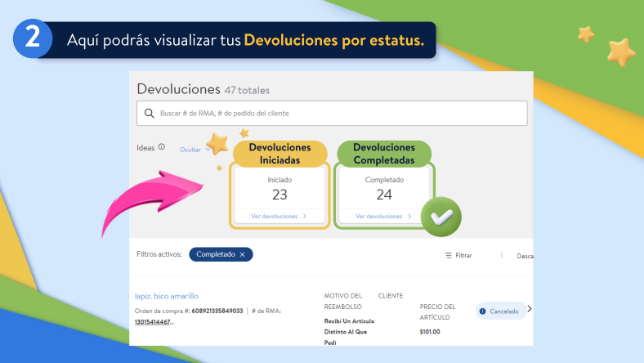
Task: Collapse Ideas section with Ocultar
Action: point(190,150)
